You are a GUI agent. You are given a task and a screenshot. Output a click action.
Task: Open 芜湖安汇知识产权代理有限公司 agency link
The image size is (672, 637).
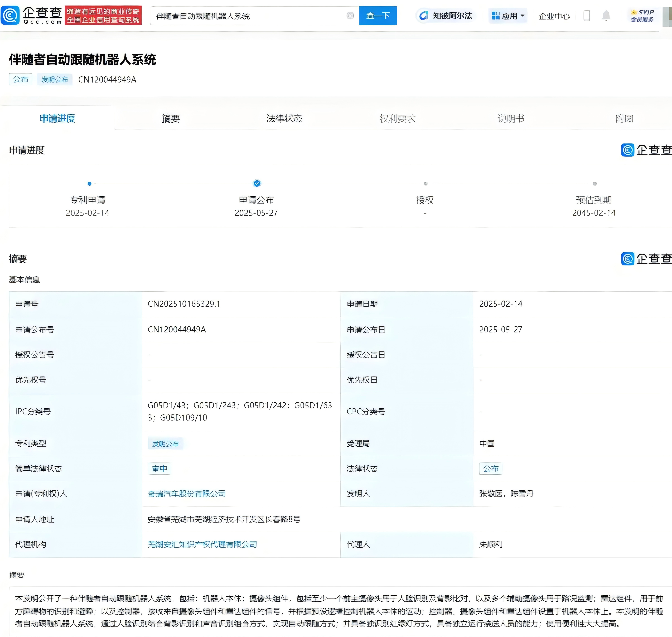coord(202,544)
